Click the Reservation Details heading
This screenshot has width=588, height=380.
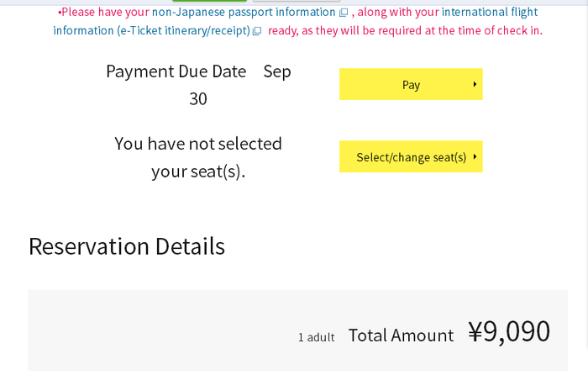[127, 245]
